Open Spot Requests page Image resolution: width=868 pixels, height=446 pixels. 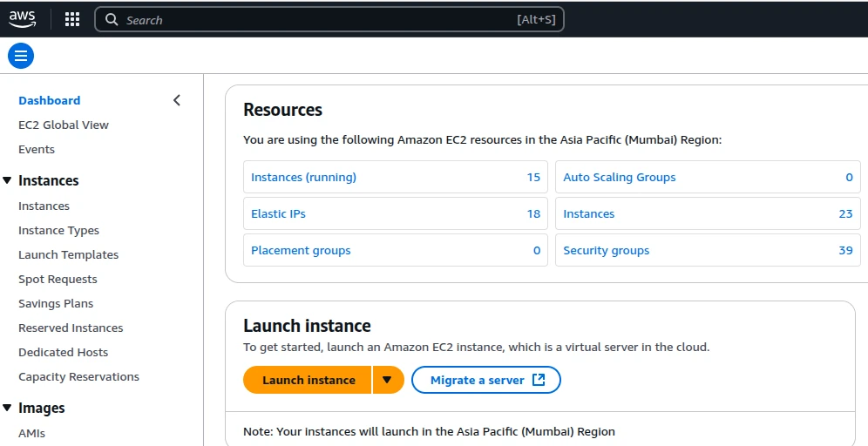point(58,279)
